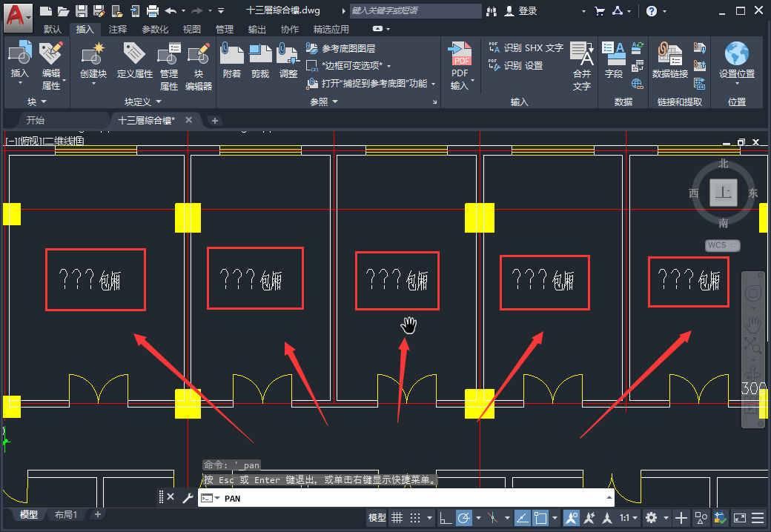
Task: Open annotation scale 1:1 dropdown
Action: coord(629,518)
